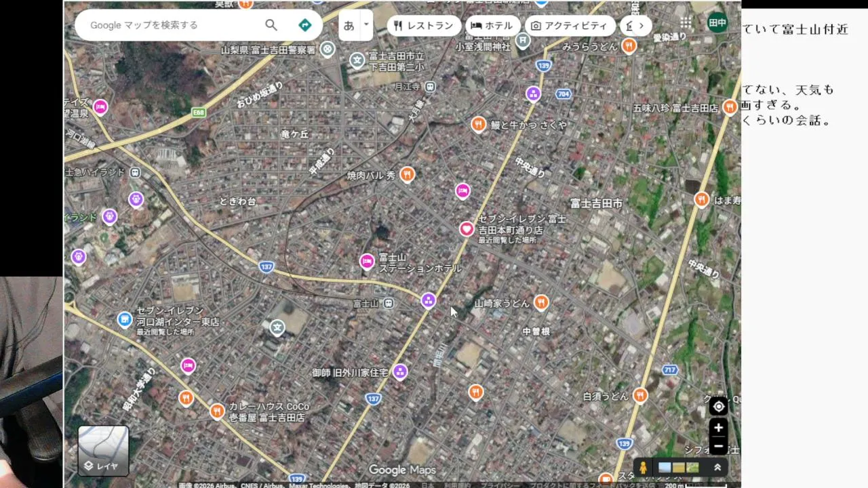Click the 富士急ハイランド station icon
868x488 pixels.
136,172
